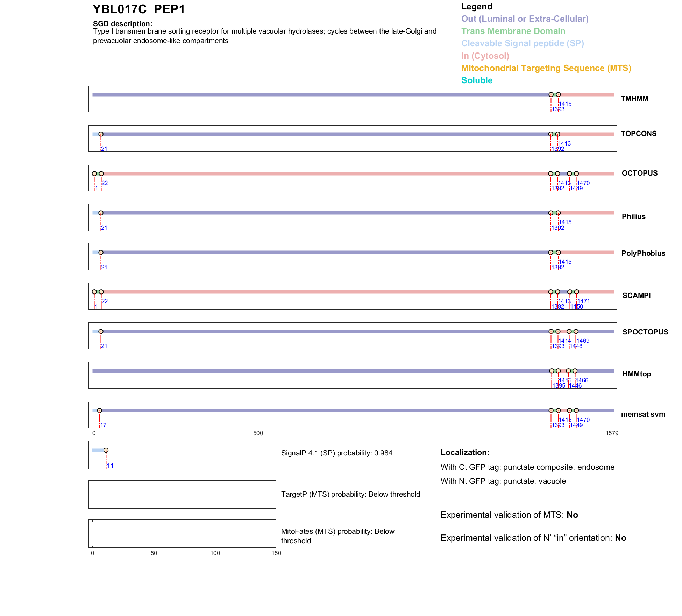Viewport: 682px width, 616px height.
Task: Click the YBL017C PEP1 title
Action: tap(139, 9)
